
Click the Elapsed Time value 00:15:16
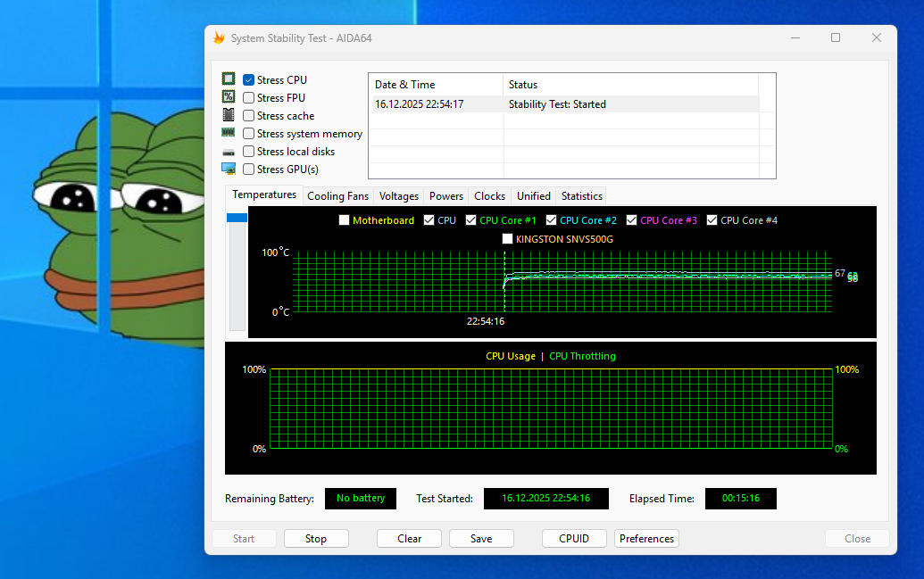[x=741, y=499]
